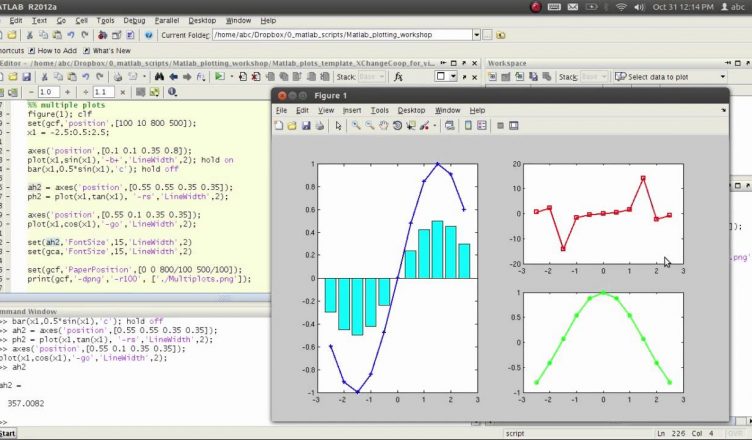The width and height of the screenshot is (752, 440).
Task: Click minus button to decrement value
Action: (x=31, y=92)
